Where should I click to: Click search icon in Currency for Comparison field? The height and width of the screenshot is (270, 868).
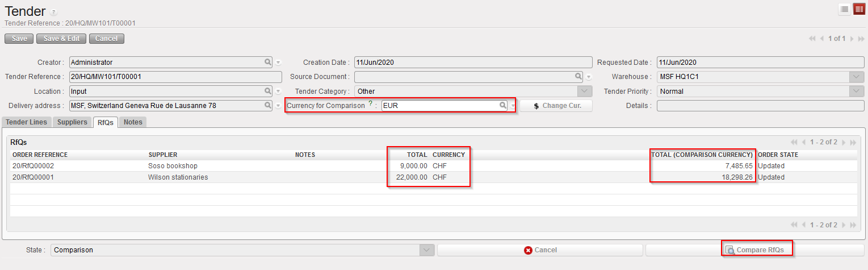pos(502,105)
